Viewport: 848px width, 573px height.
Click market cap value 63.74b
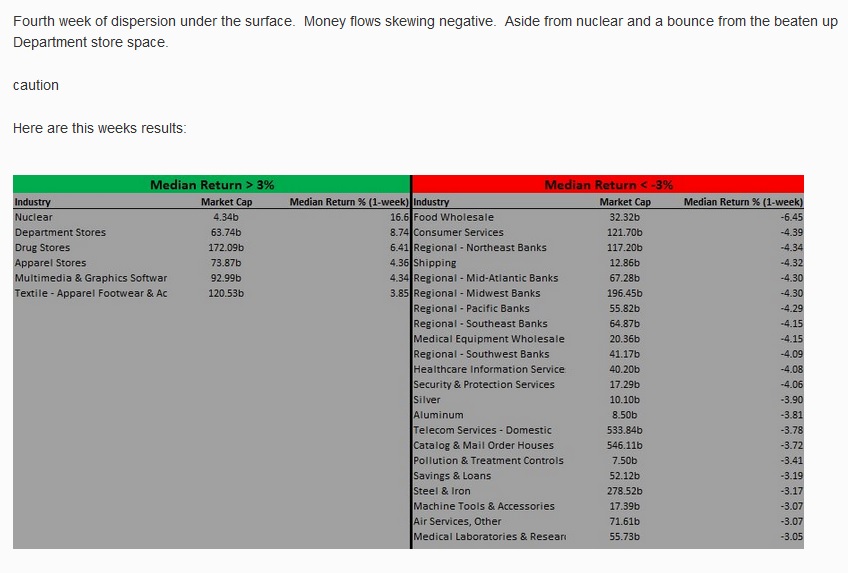226,232
